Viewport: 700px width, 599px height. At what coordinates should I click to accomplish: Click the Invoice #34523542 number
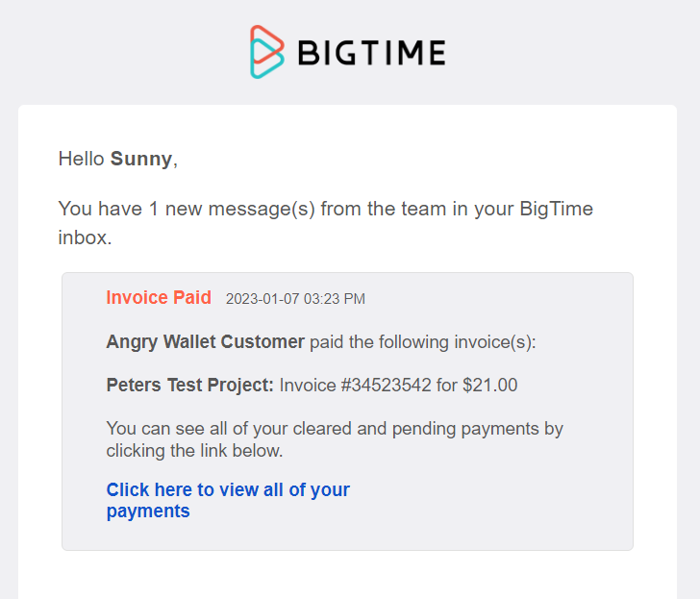click(x=356, y=385)
